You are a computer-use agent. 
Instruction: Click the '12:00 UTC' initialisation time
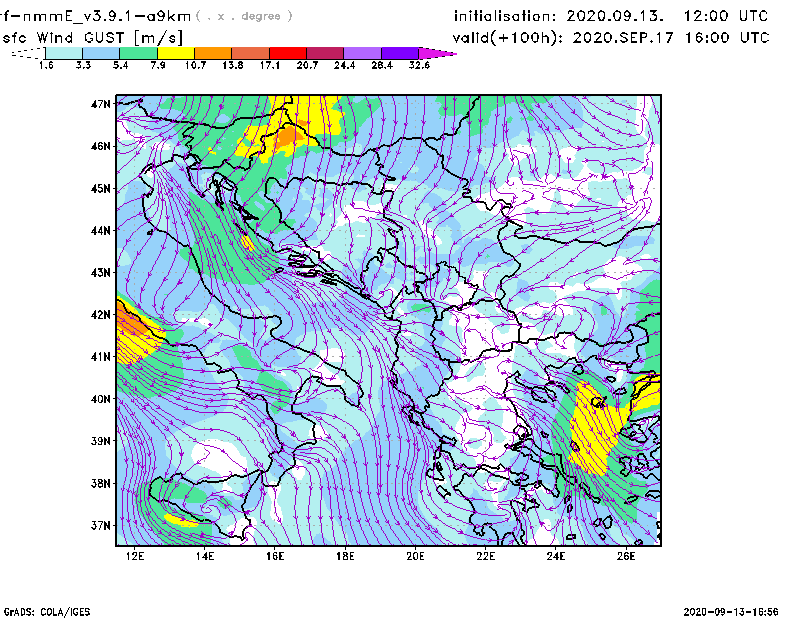[x=726, y=16]
